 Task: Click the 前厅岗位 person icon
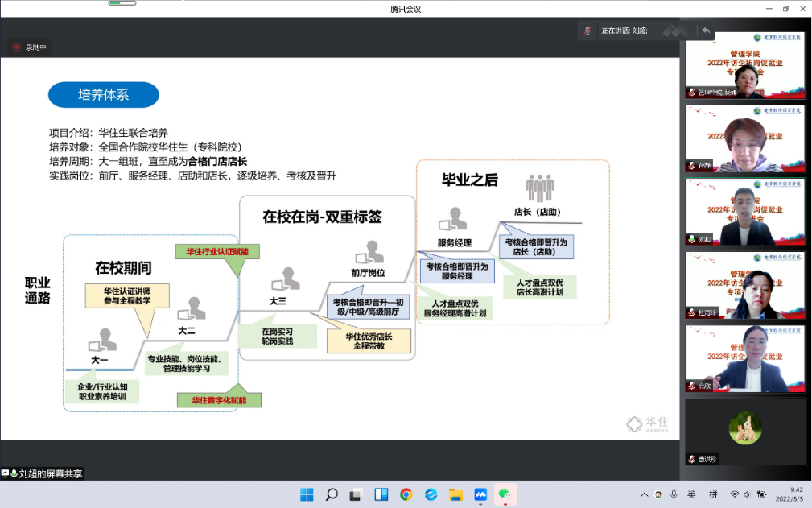[x=369, y=252]
